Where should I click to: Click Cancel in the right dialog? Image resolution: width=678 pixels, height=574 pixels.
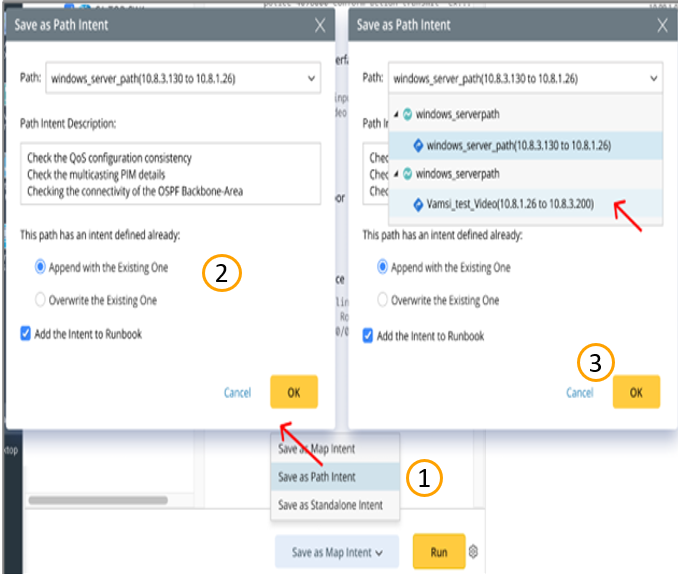click(x=580, y=393)
